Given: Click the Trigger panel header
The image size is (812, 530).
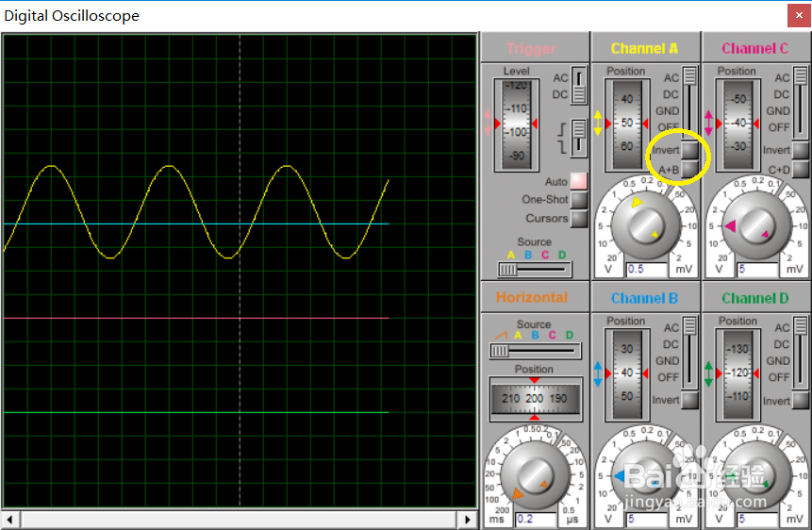Looking at the screenshot, I should click(x=531, y=48).
